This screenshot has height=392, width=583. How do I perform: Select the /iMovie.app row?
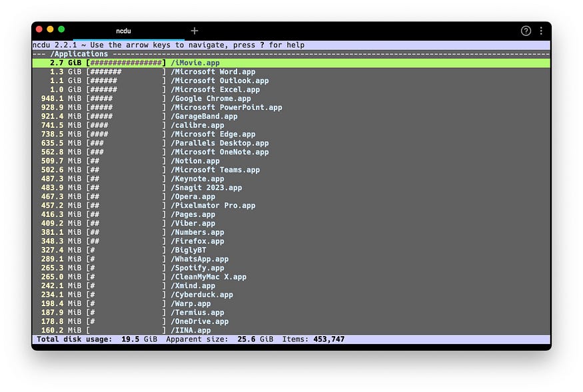point(291,63)
